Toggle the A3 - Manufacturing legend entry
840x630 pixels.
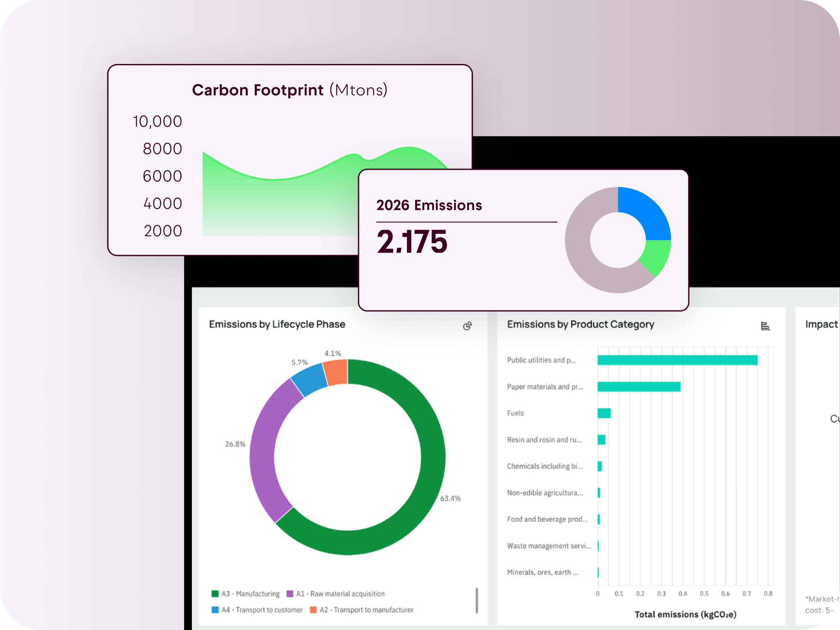[246, 593]
